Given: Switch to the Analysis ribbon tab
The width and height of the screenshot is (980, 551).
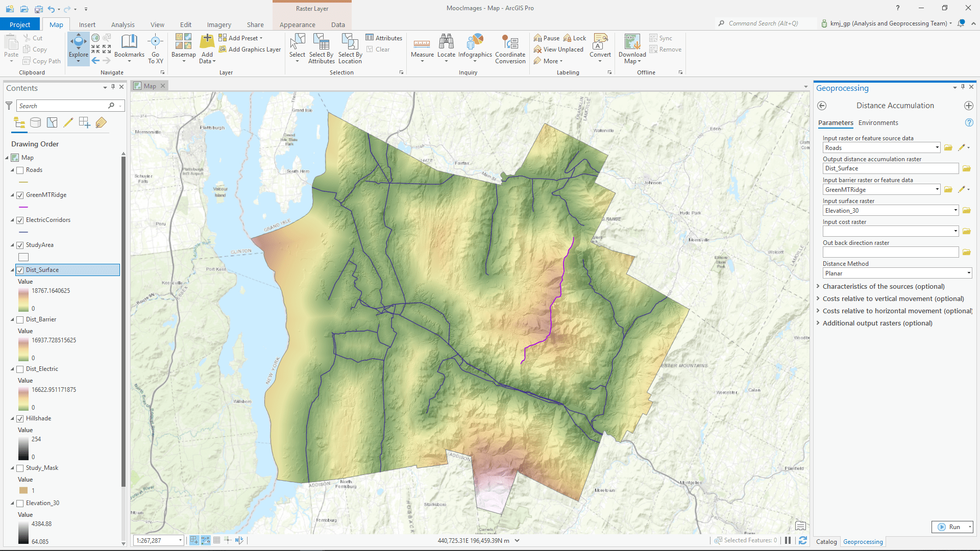Looking at the screenshot, I should tap(122, 24).
